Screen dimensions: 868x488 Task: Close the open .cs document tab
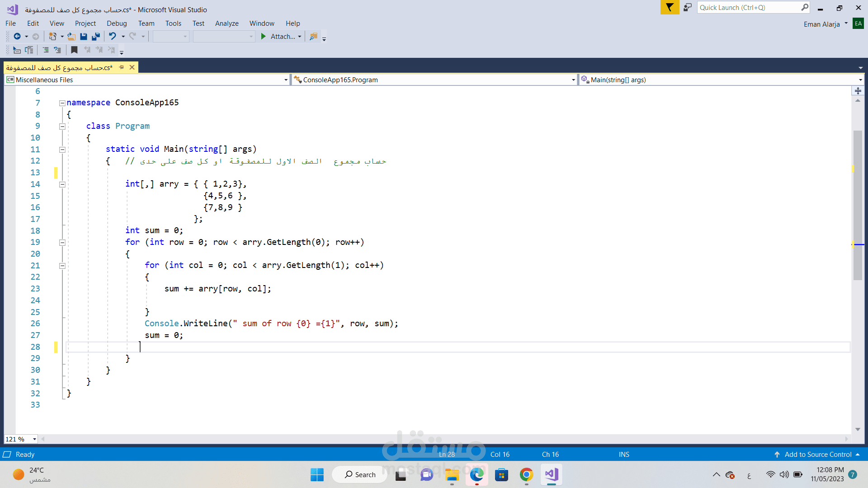pos(132,67)
